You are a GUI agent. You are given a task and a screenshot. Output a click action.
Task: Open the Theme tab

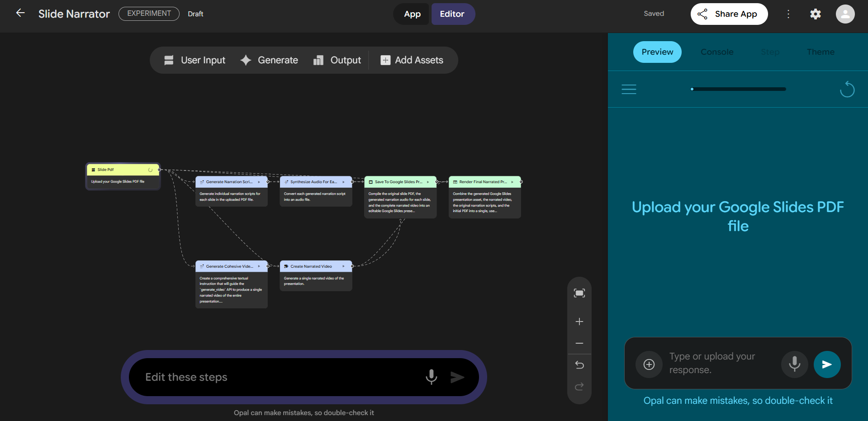pos(820,52)
